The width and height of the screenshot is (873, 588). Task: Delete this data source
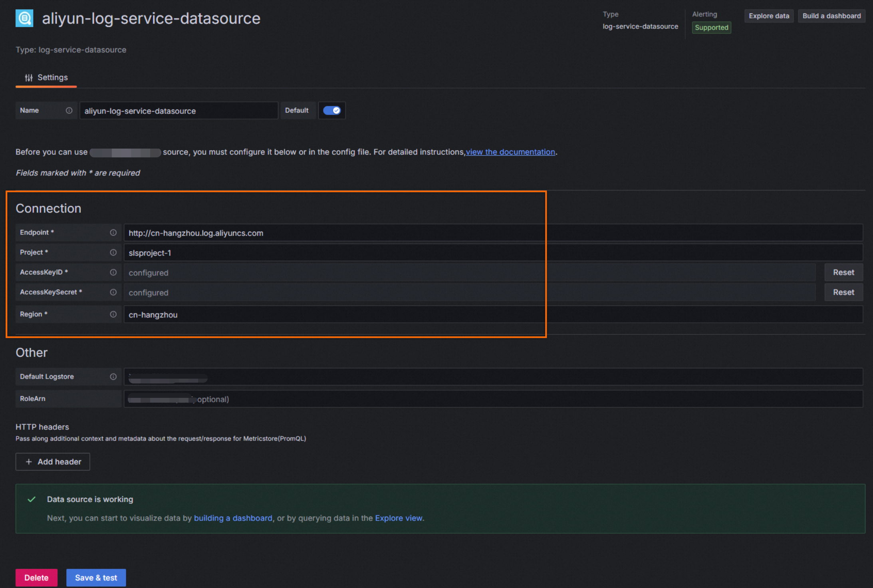coord(36,578)
